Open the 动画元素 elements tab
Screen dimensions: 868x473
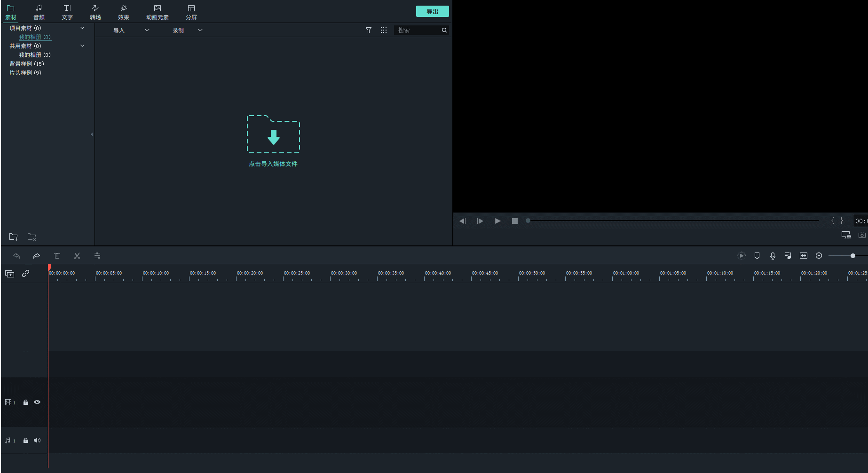coord(158,12)
